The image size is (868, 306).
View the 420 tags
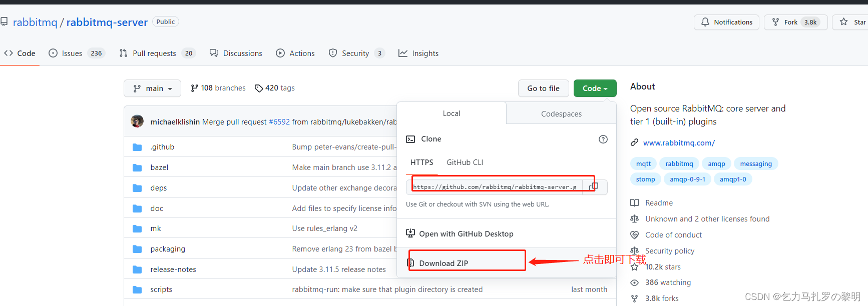pos(275,88)
